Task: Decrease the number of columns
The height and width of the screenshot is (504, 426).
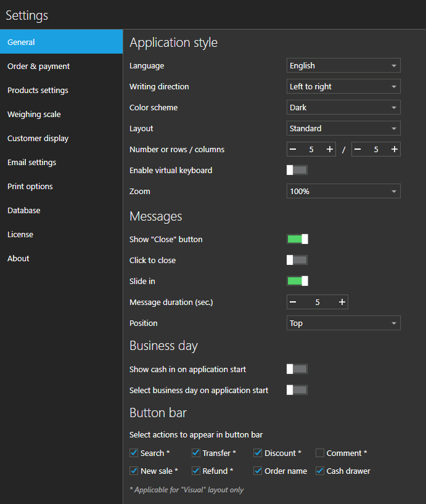Action: [358, 149]
